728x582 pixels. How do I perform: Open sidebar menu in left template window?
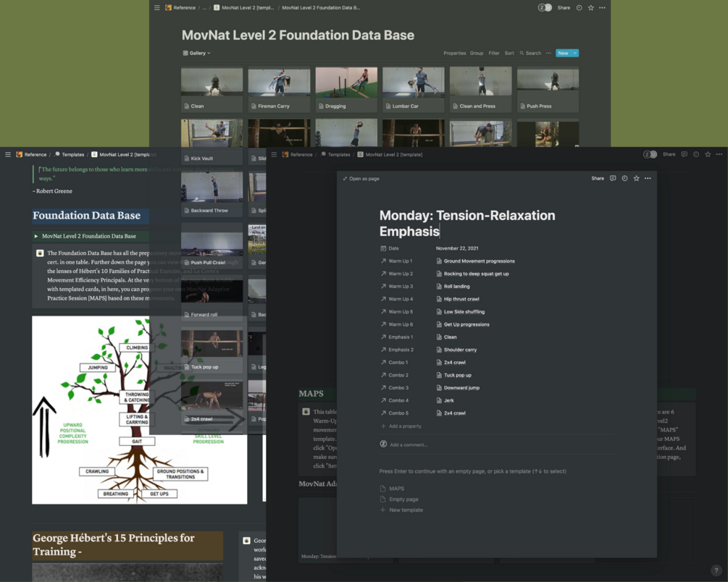click(x=8, y=155)
